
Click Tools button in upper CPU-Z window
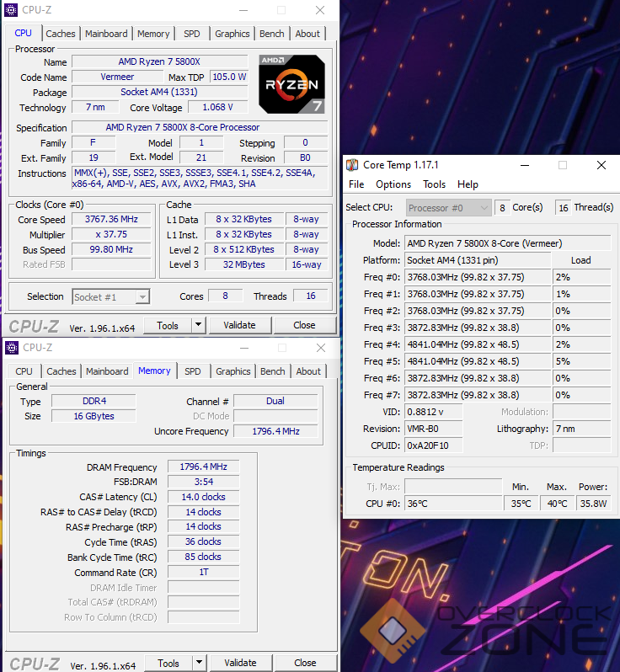tap(168, 325)
